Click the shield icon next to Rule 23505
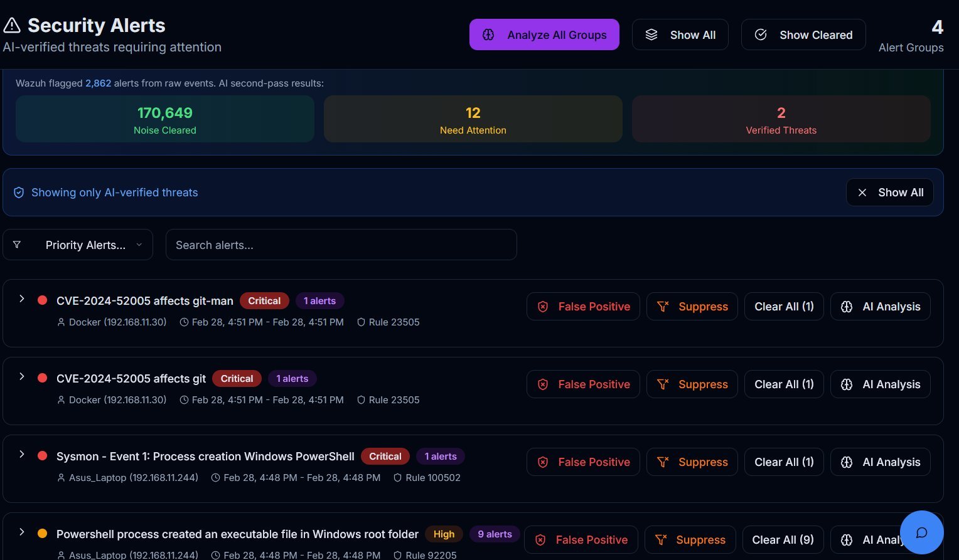This screenshot has height=560, width=959. [362, 322]
